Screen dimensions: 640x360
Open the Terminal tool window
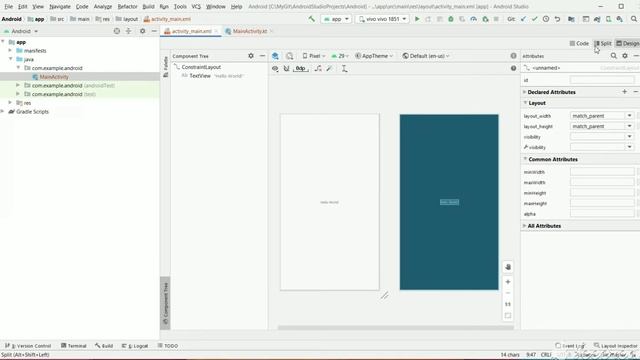[x=74, y=346]
